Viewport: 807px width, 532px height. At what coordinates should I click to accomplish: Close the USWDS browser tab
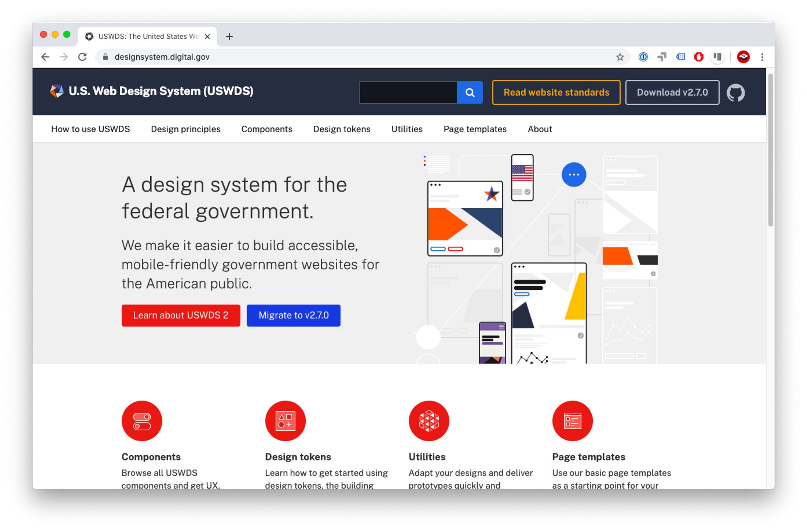coord(207,37)
